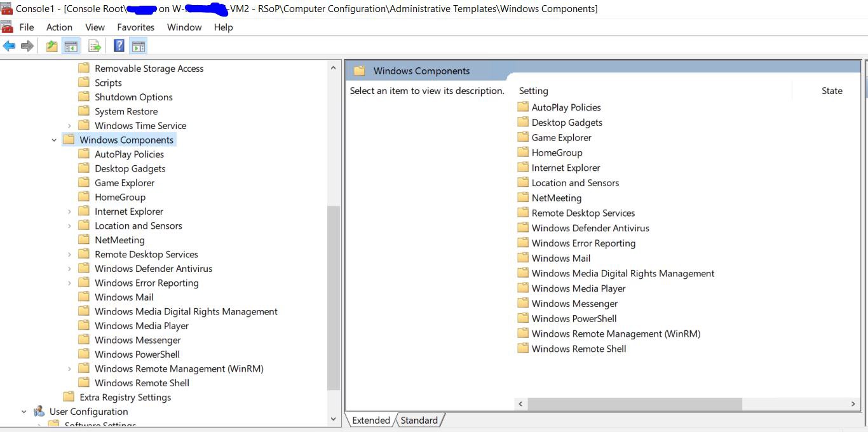Switch to the Extended tab
This screenshot has height=432, width=868.
371,420
